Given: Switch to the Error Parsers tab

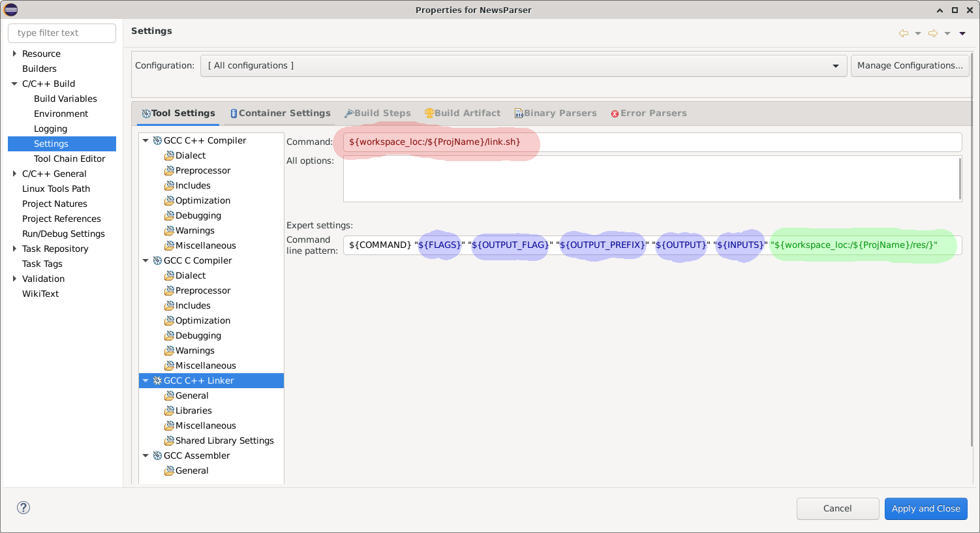Looking at the screenshot, I should (649, 113).
